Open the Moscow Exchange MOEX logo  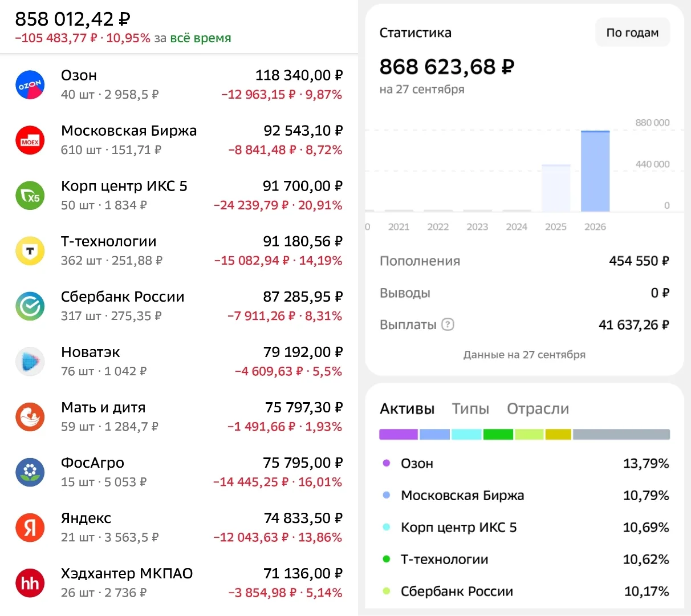tap(30, 140)
